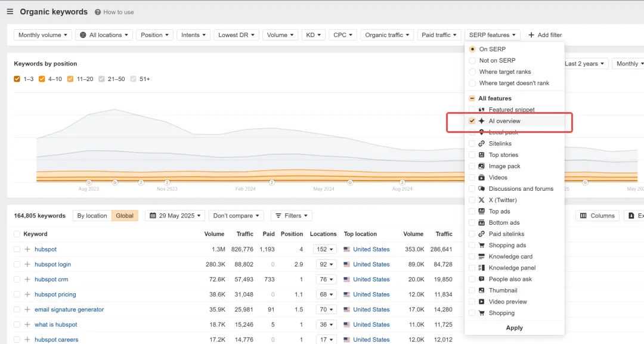Viewport: 644px width, 344px height.
Task: Toggle the 11–20 position legend checkbox
Action: 70,79
